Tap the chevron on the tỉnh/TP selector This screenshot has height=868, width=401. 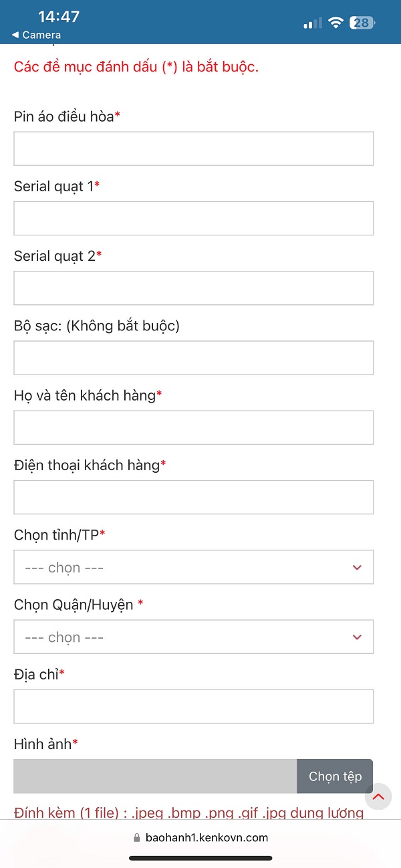(x=357, y=567)
